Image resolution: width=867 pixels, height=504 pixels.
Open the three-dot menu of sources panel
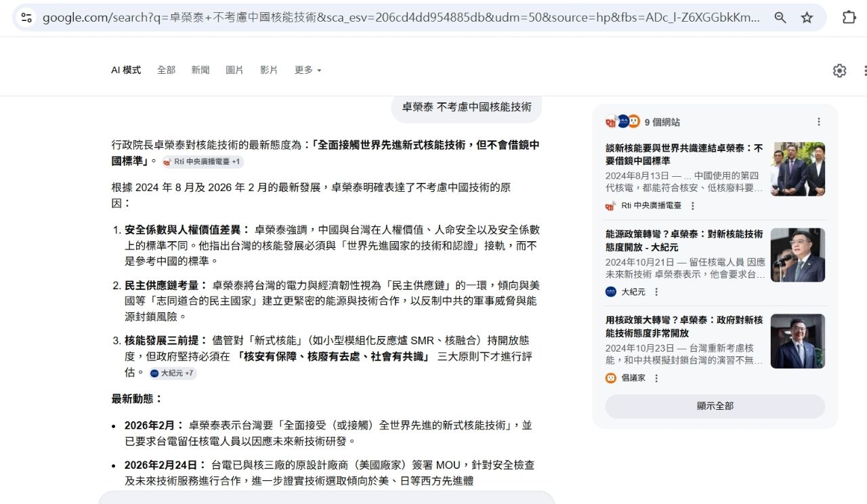click(818, 122)
